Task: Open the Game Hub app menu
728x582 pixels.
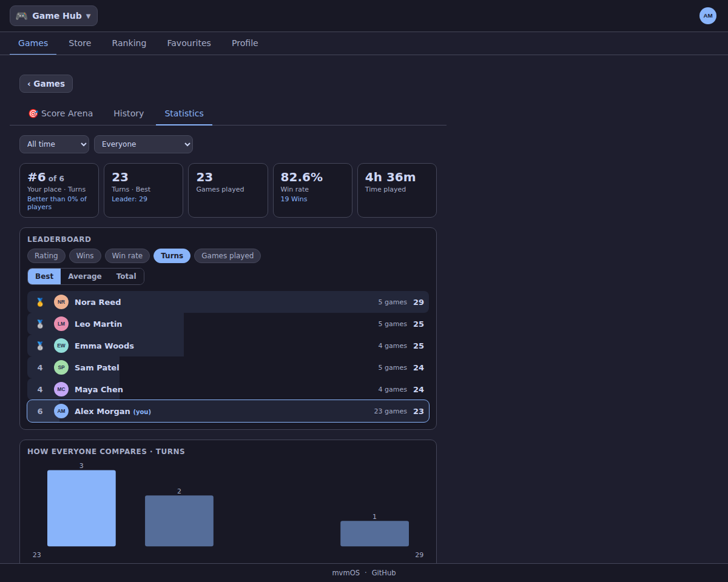Action: coord(53,16)
